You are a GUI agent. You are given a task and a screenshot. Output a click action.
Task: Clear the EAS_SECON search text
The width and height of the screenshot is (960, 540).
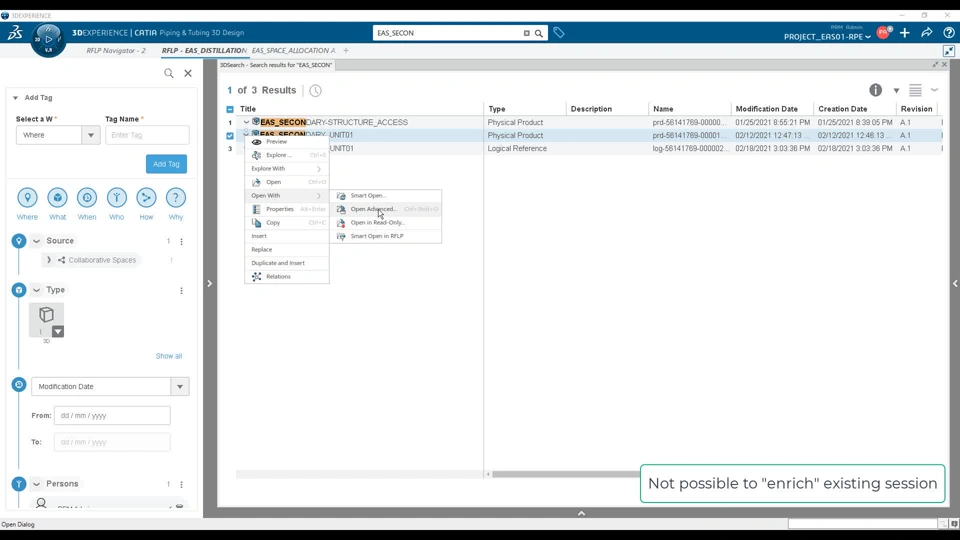[527, 33]
